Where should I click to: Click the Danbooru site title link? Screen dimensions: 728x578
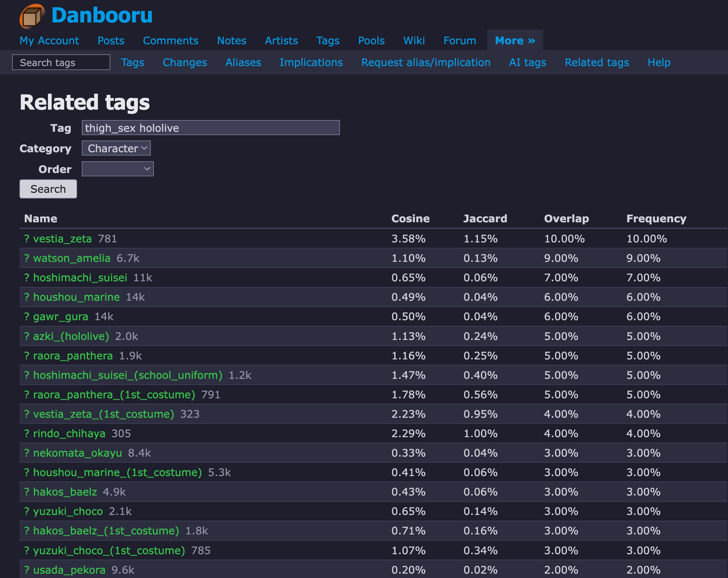tap(102, 15)
